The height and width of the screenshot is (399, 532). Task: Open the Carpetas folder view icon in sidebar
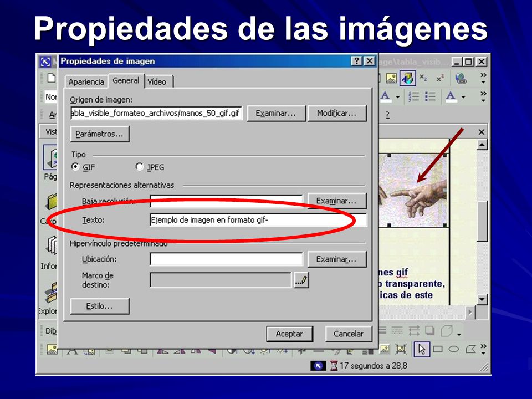pyautogui.click(x=51, y=203)
